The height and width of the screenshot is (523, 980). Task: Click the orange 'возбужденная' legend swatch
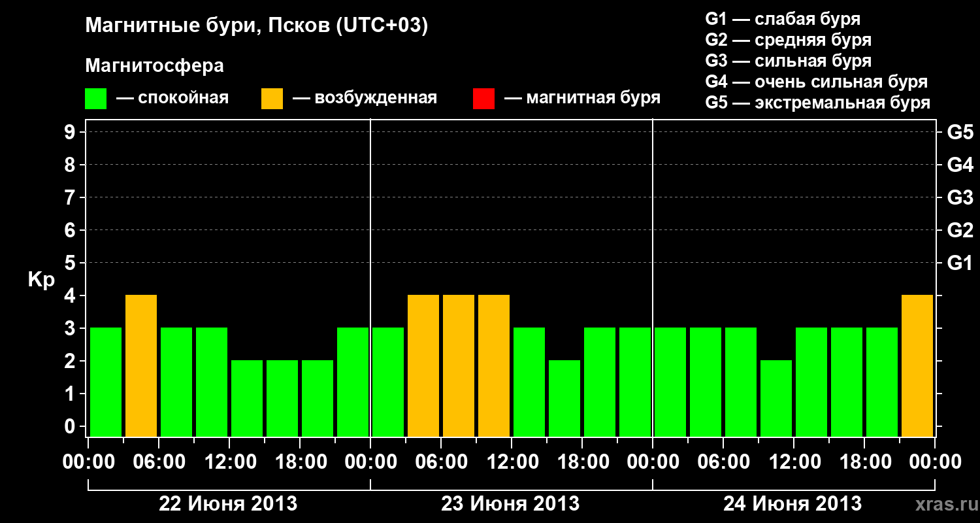coord(272,99)
